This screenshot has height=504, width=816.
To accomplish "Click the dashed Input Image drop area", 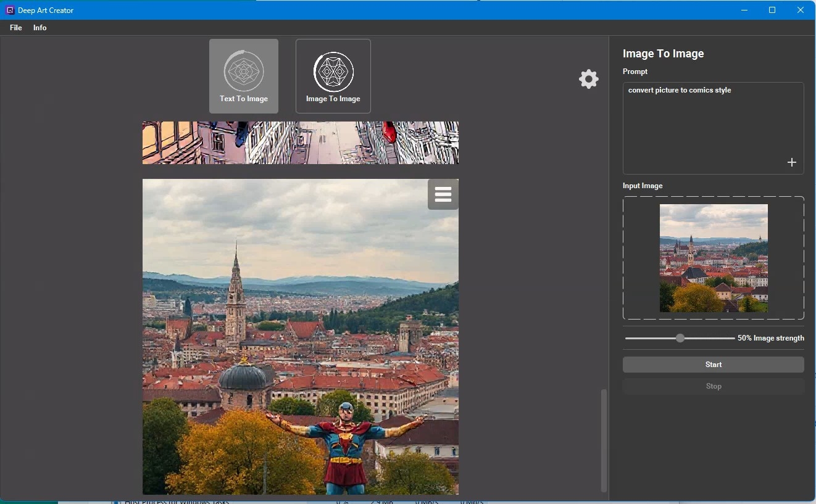I will pos(641,258).
